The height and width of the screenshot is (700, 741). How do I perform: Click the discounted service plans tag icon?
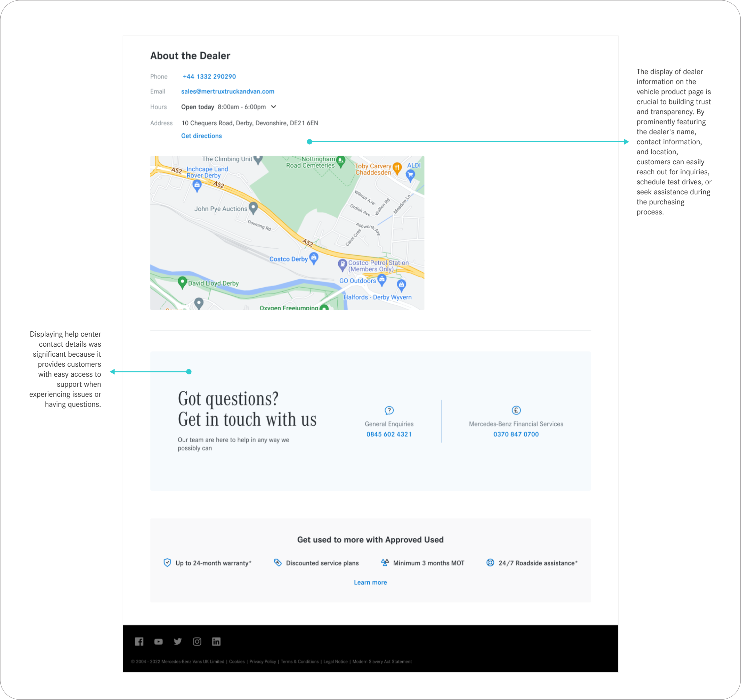(x=278, y=563)
